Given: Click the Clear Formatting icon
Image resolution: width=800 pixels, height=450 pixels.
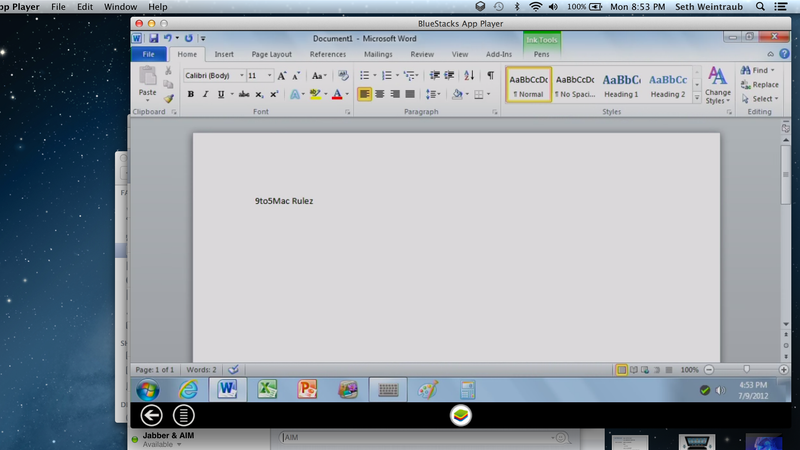Looking at the screenshot, I should [x=343, y=76].
